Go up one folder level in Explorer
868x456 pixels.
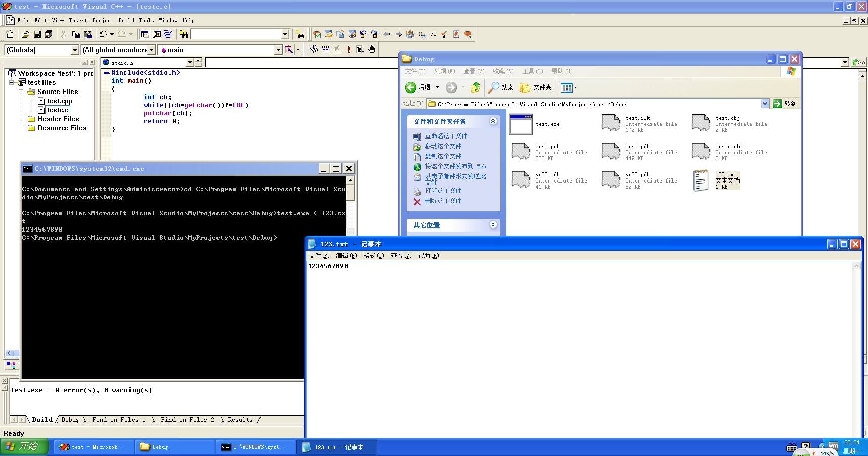click(x=475, y=87)
